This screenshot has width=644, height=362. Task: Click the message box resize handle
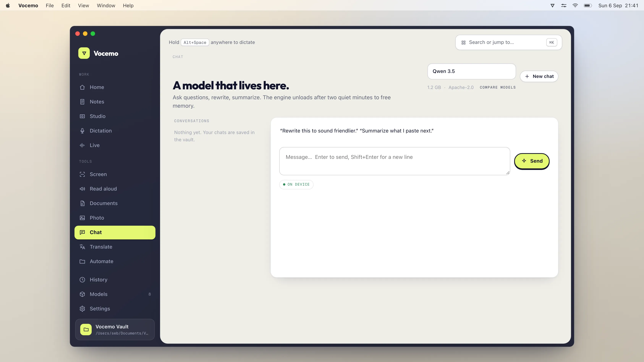tap(508, 173)
